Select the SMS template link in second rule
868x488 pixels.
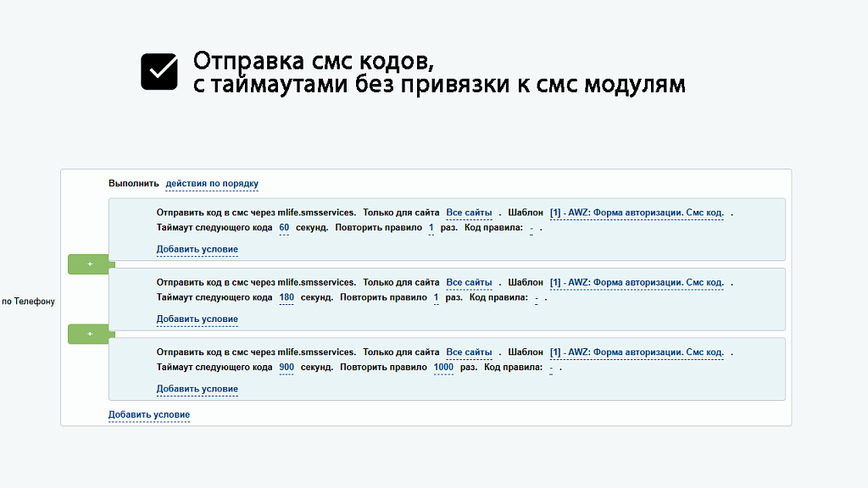(x=637, y=282)
